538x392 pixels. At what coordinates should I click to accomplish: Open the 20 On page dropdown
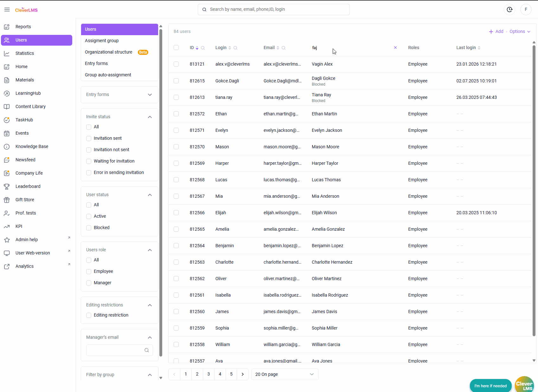point(285,374)
